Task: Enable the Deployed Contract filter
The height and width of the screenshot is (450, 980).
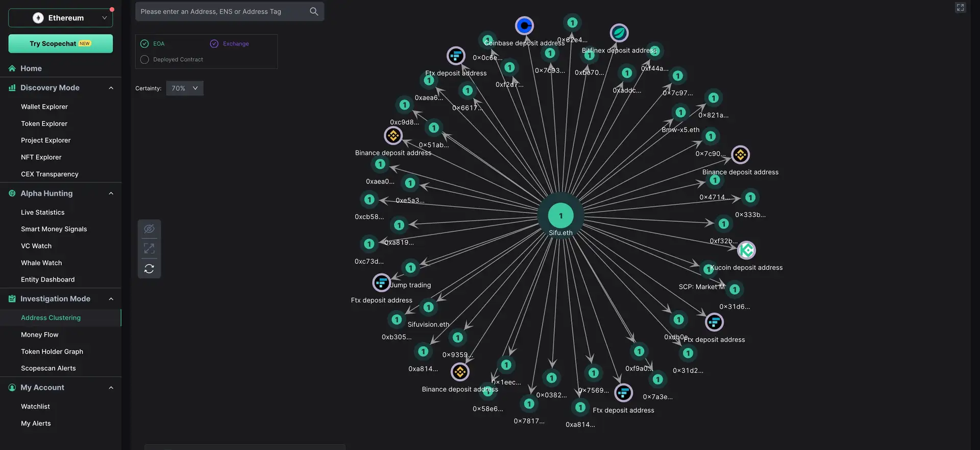Action: [x=144, y=60]
